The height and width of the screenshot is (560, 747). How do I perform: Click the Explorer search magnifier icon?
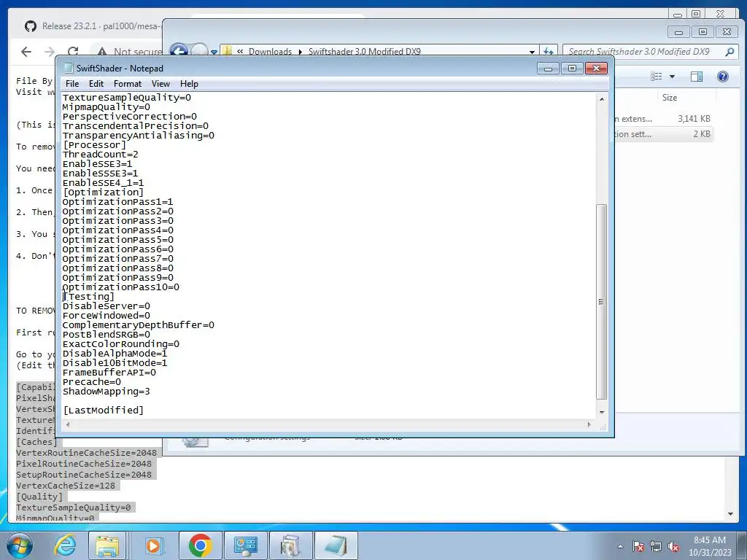729,52
